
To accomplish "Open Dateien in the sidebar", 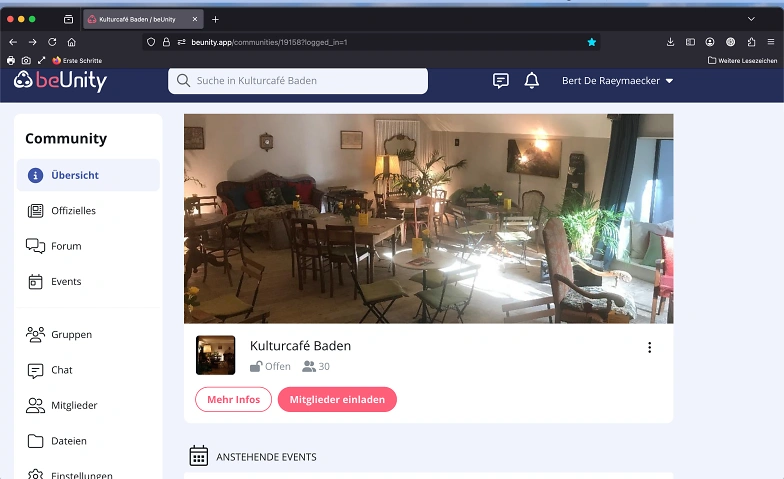I will [x=88, y=441].
